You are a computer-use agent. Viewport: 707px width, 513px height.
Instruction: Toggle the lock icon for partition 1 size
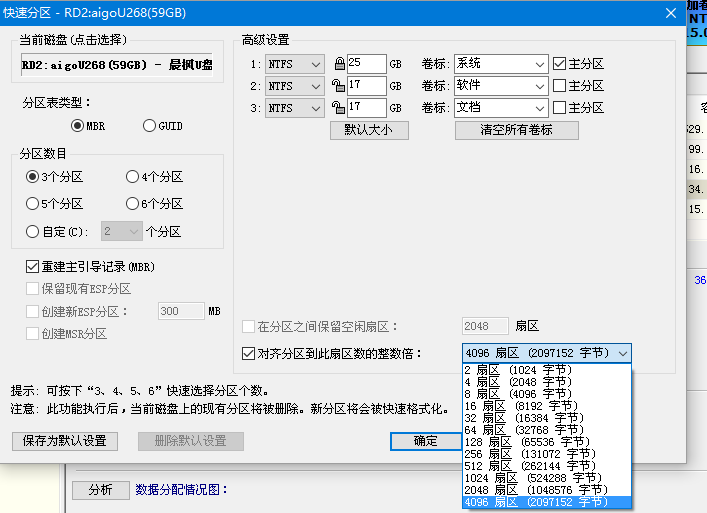[340, 64]
